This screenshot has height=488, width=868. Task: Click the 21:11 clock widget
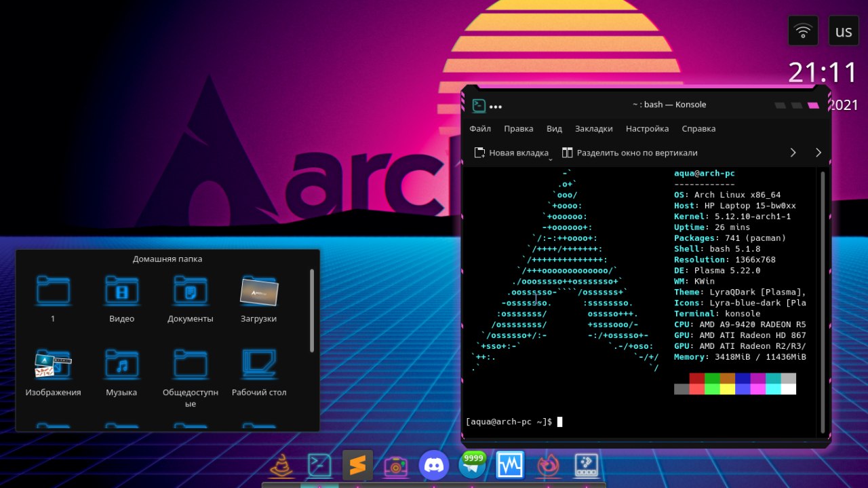(x=823, y=72)
